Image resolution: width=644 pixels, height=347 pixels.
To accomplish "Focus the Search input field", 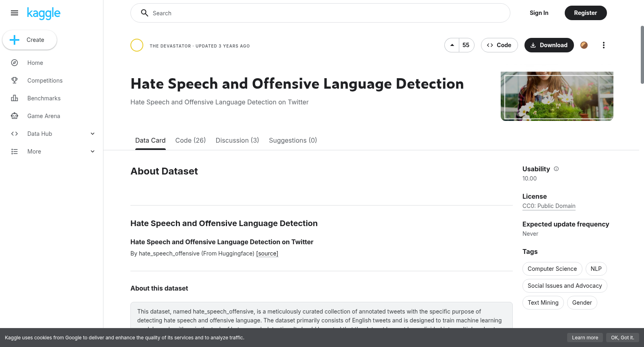I will pos(320,13).
